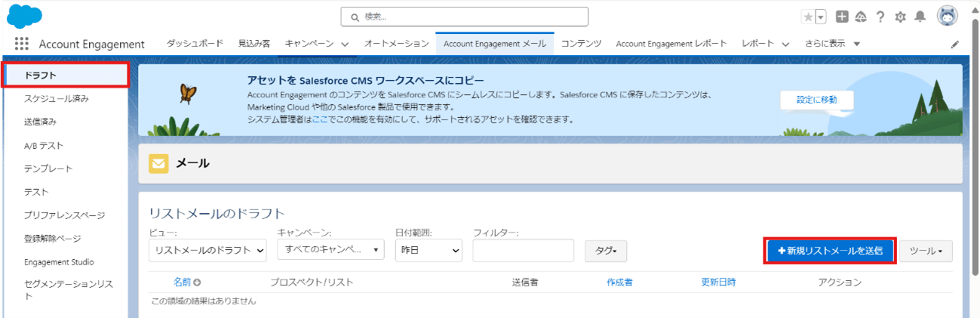The width and height of the screenshot is (980, 318).
Task: Open the レポート tab
Action: click(x=758, y=44)
